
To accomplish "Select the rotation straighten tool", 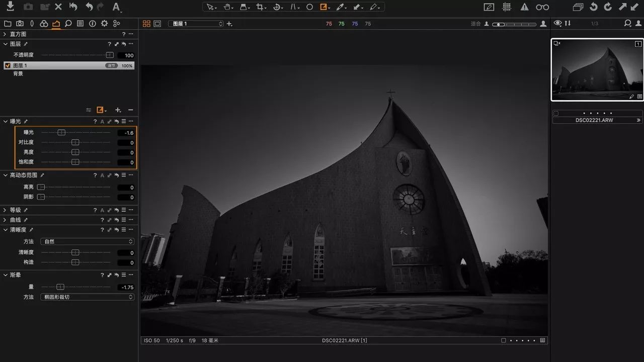I will point(278,7).
